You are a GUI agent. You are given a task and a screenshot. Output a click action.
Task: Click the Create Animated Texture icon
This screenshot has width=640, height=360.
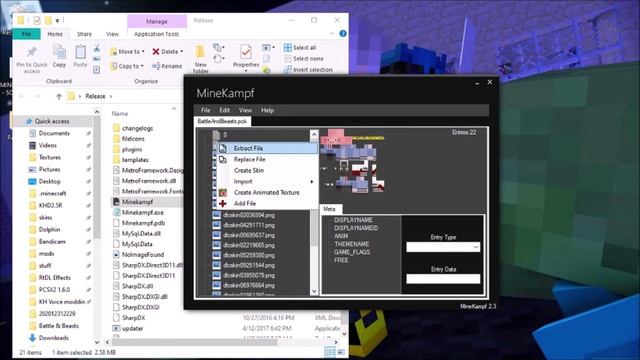223,192
